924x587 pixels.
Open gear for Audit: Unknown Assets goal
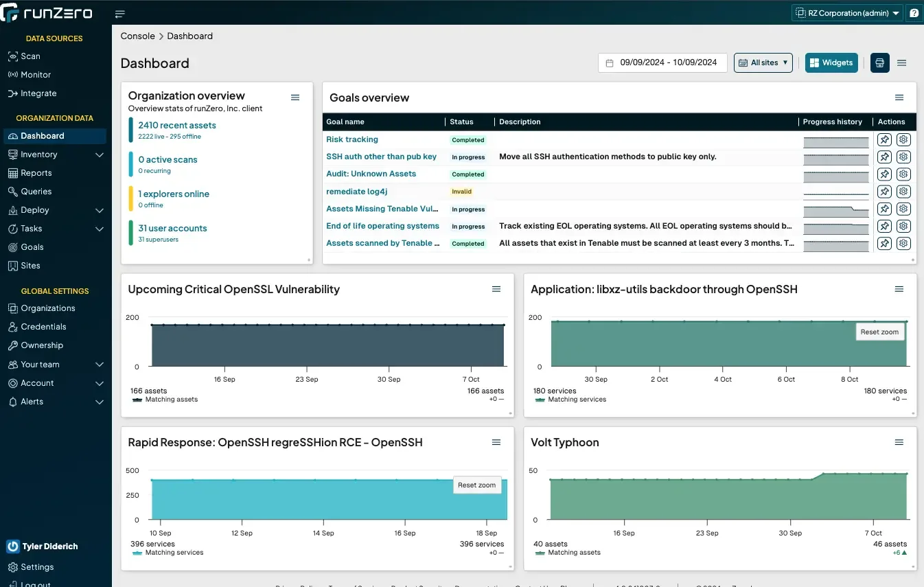click(903, 174)
